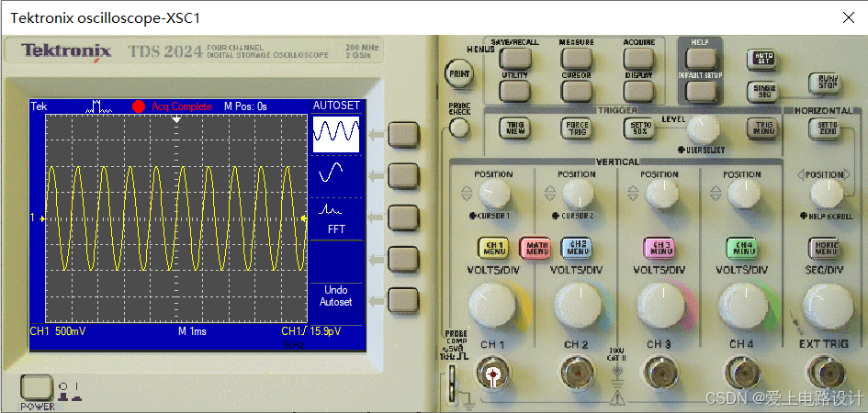Click the M 1ms timebase readout
The image size is (868, 413).
click(x=192, y=331)
